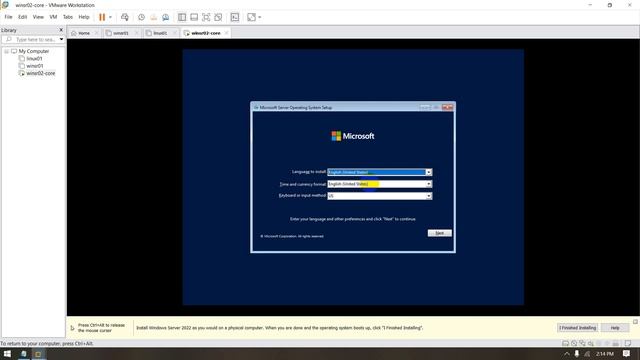Close the Library panel

click(61, 30)
